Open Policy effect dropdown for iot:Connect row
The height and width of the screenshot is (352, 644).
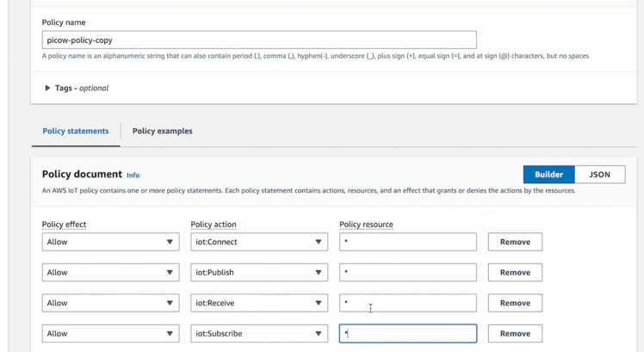pyautogui.click(x=110, y=242)
